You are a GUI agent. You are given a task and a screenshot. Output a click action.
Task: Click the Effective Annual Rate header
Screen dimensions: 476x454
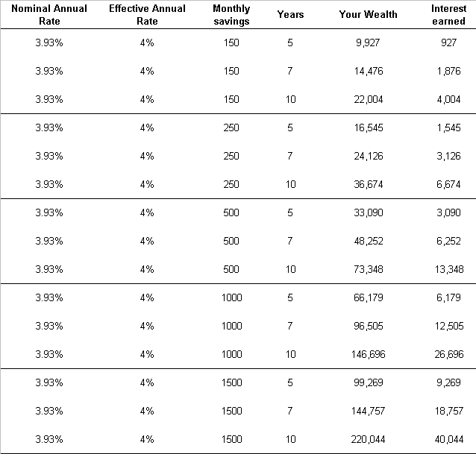147,15
